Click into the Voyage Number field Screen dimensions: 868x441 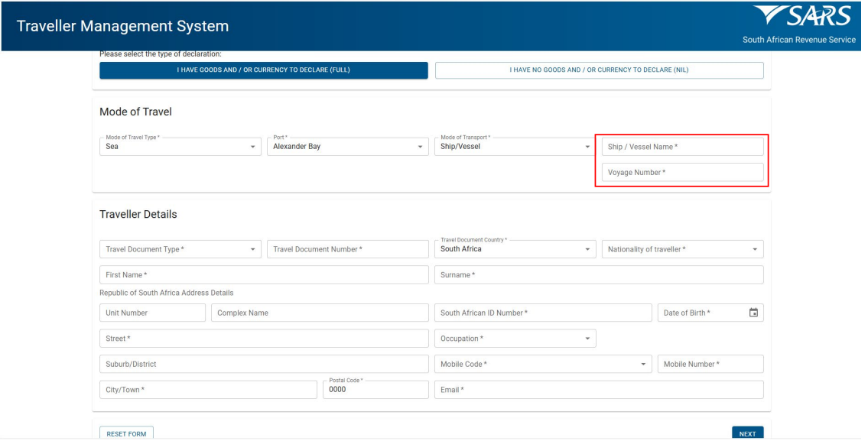pyautogui.click(x=681, y=173)
